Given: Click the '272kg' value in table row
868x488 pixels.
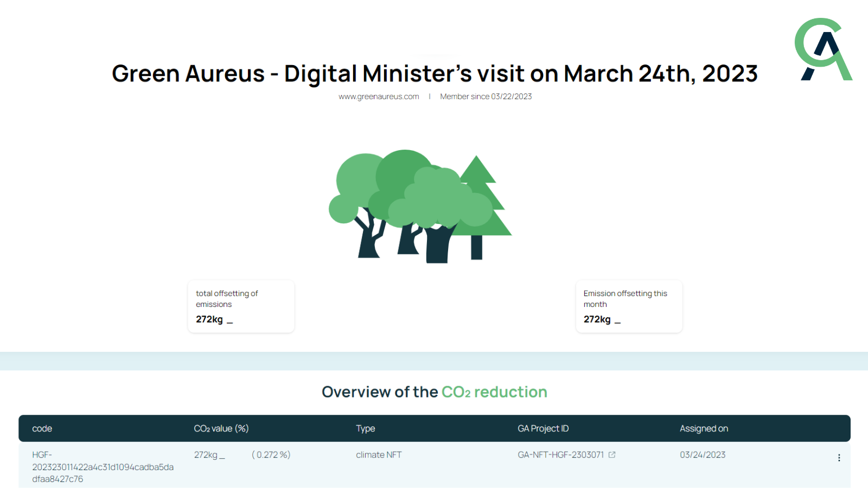Looking at the screenshot, I should 209,455.
